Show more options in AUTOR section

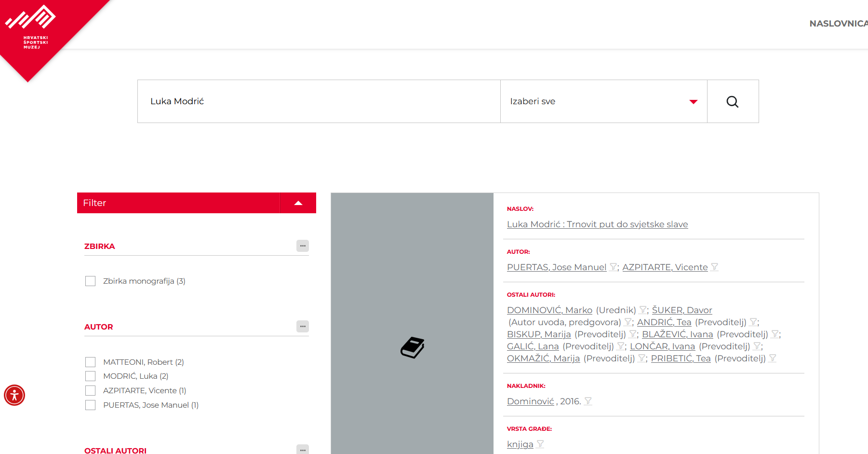302,327
